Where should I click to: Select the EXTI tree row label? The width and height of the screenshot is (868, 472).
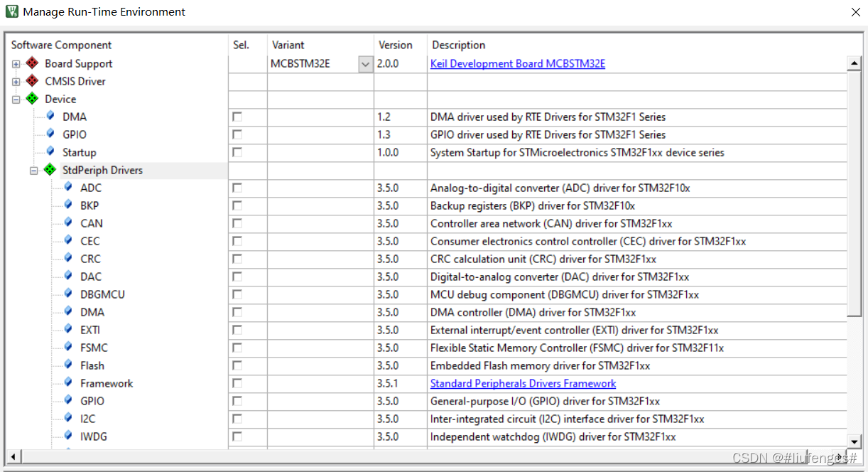[x=89, y=330]
